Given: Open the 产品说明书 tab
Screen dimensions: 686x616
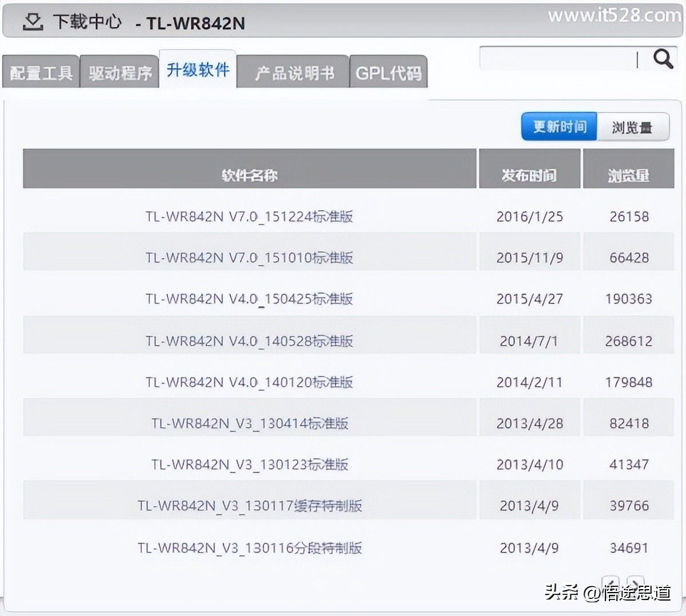Looking at the screenshot, I should [293, 72].
